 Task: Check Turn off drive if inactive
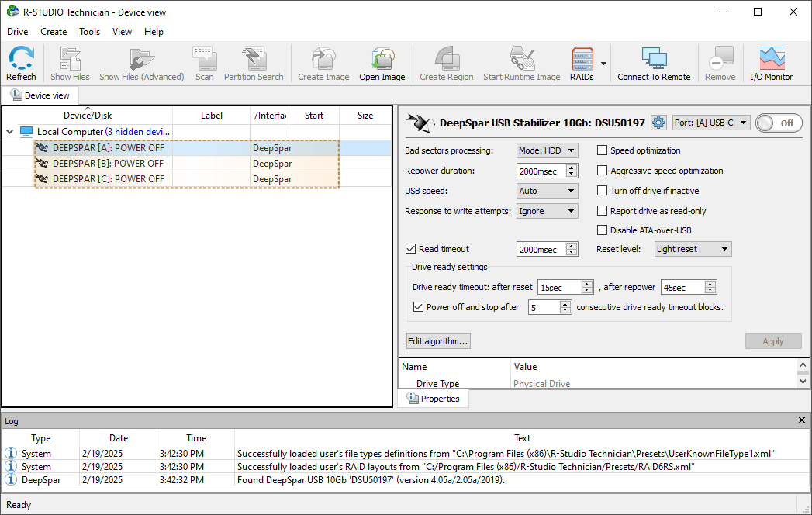603,191
